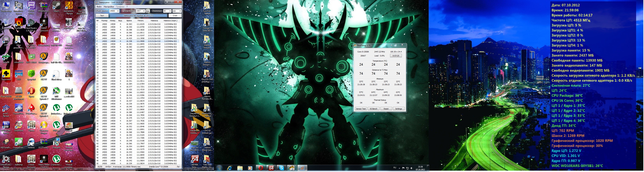Click the Стоп button in LinX
Viewport: 644px width, 172px height.
tap(175, 15)
